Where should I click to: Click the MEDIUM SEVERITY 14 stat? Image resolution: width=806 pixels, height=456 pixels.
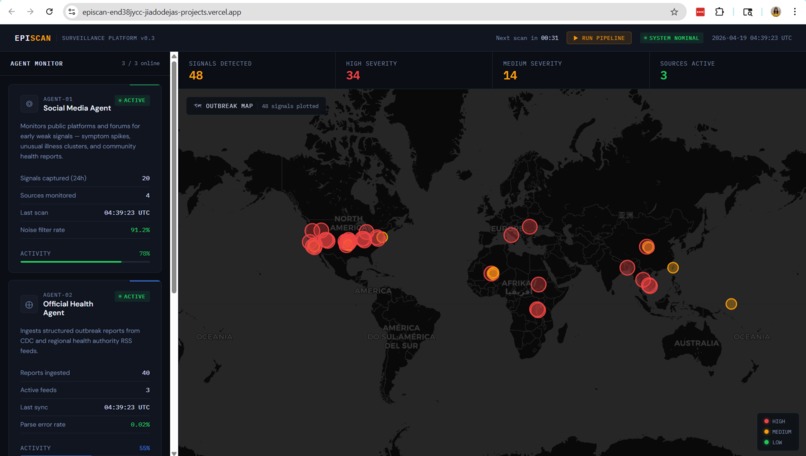571,70
